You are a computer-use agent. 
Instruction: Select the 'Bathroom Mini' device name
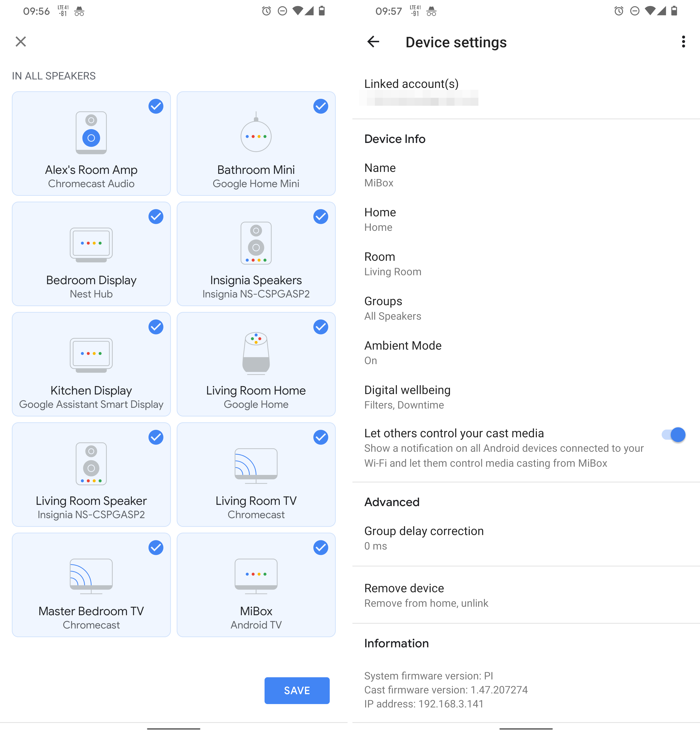point(256,170)
